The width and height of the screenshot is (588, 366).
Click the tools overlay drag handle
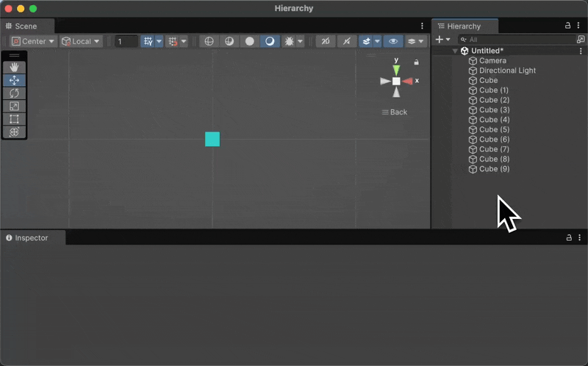(x=14, y=56)
